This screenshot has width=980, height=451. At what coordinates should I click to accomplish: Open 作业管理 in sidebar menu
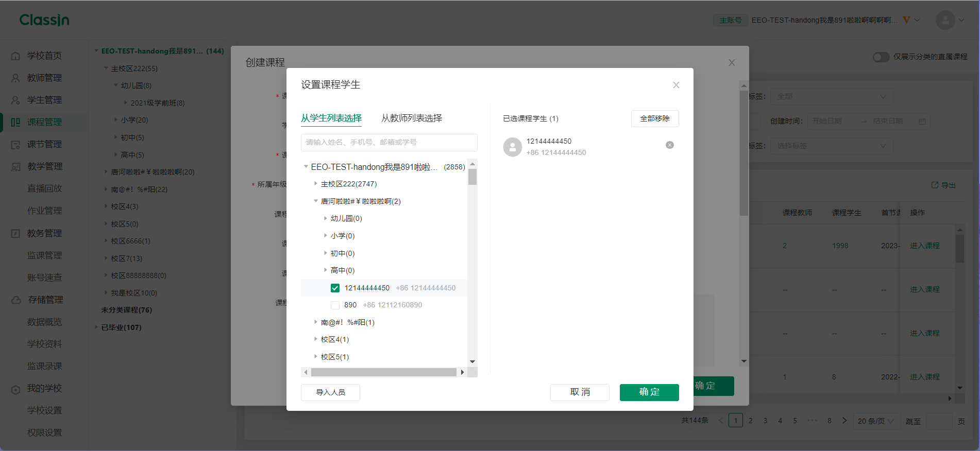pos(44,211)
